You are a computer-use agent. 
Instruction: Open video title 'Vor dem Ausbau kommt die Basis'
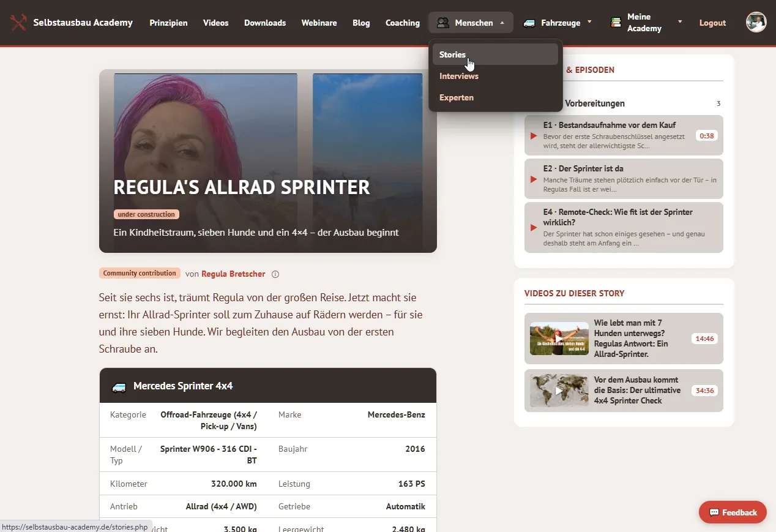coord(638,390)
